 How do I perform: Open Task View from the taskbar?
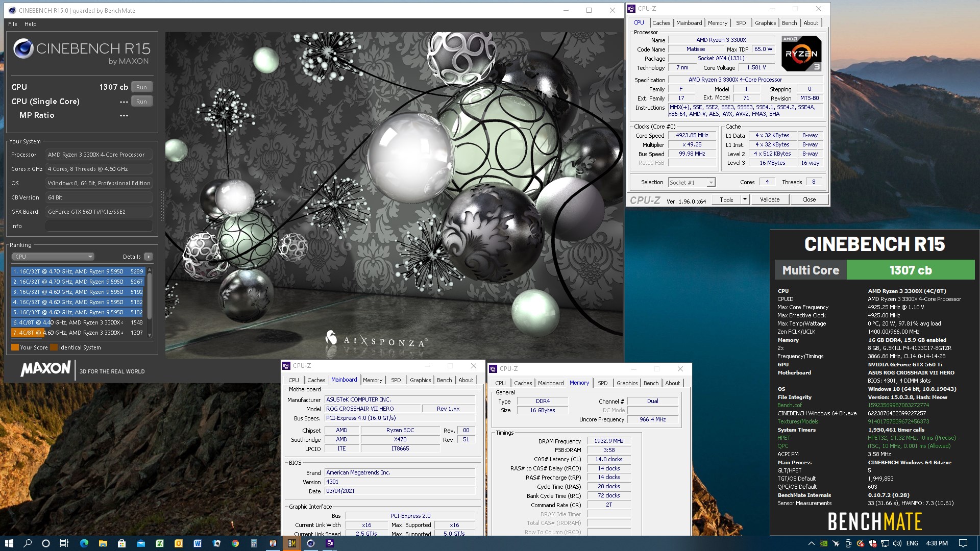tap(64, 543)
